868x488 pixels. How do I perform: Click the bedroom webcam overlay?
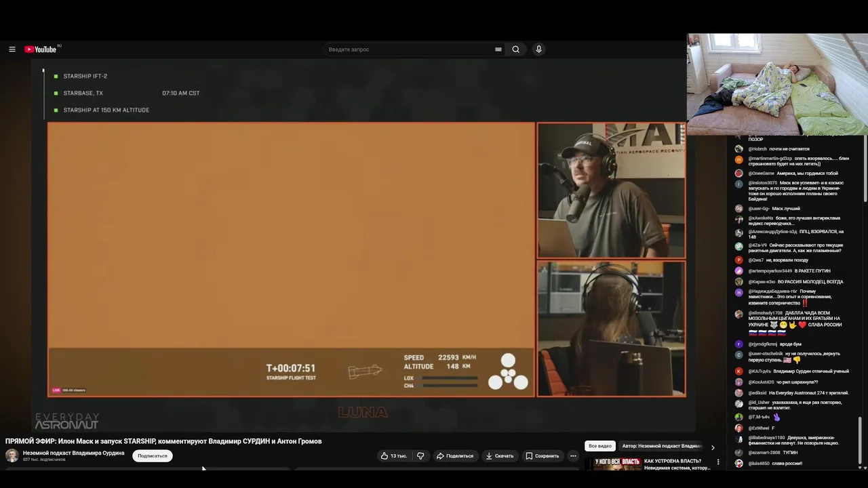[x=777, y=85]
